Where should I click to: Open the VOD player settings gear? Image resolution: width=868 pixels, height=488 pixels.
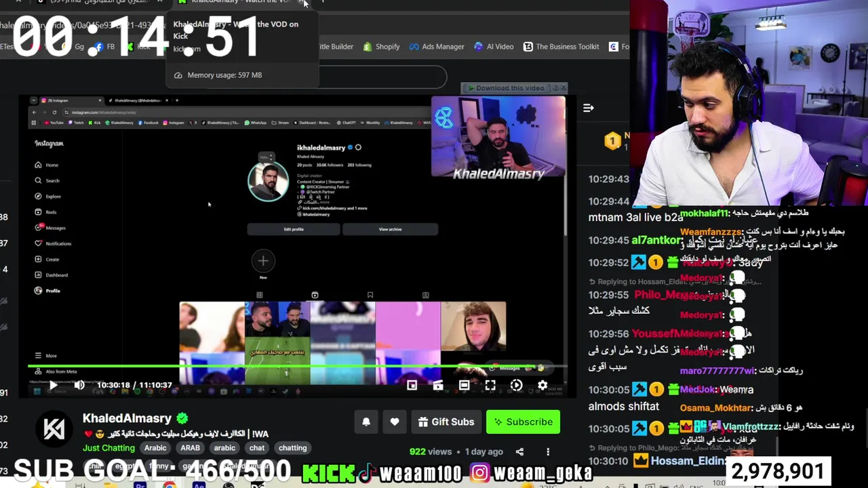[x=542, y=385]
